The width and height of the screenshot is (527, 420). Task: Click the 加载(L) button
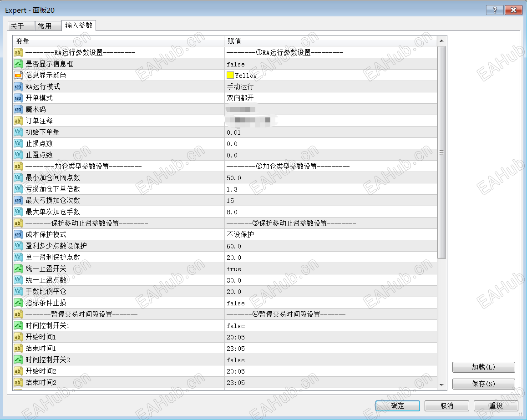[483, 367]
